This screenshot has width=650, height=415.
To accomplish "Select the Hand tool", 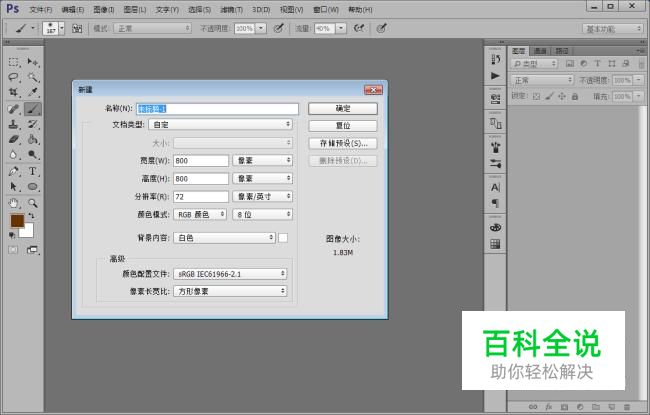I will pyautogui.click(x=14, y=203).
